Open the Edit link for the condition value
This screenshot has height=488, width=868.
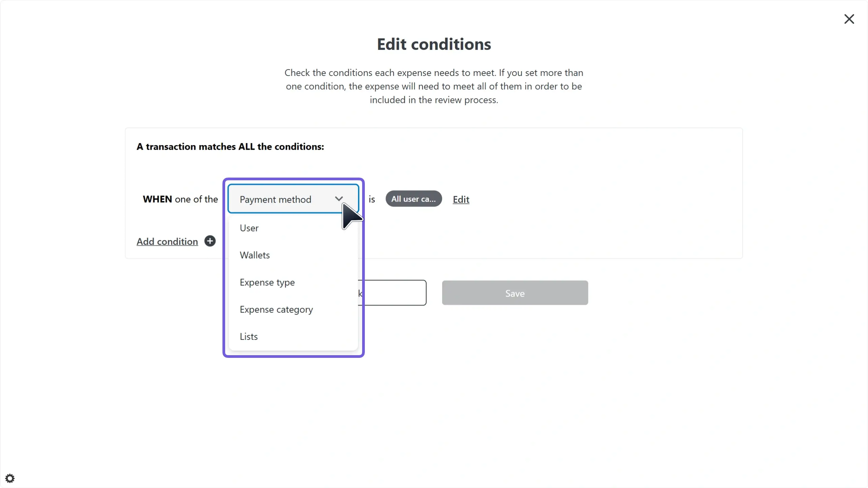(461, 200)
